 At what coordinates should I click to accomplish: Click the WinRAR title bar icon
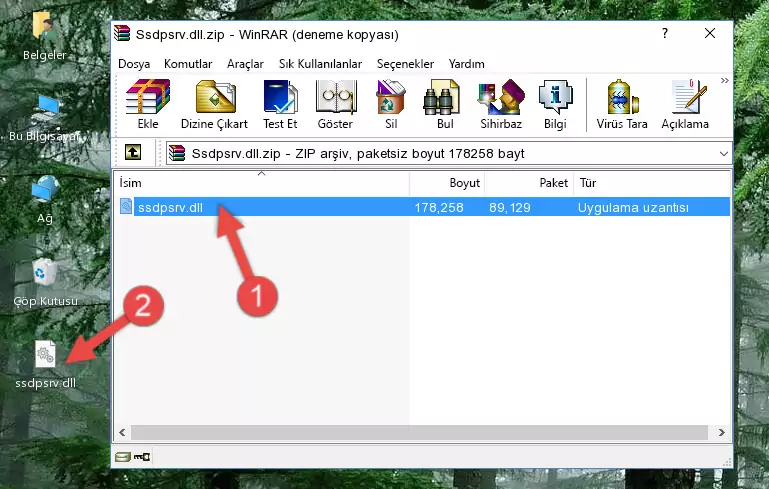pos(122,33)
